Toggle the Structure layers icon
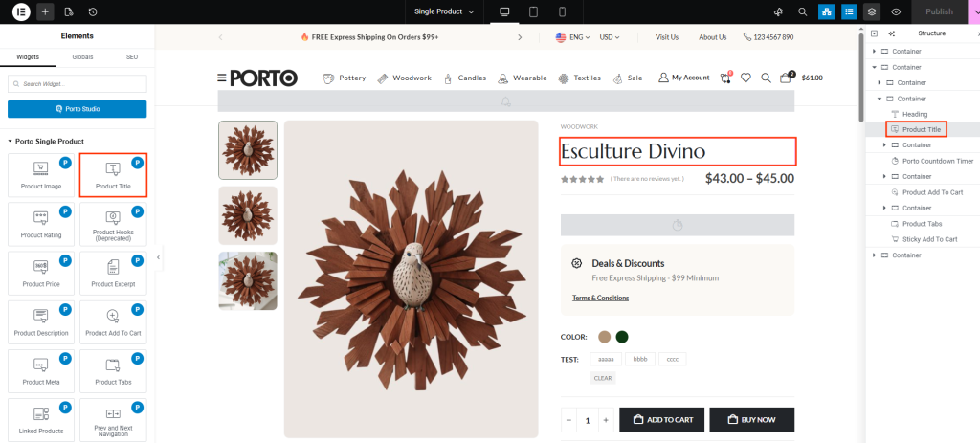This screenshot has width=980, height=443. (872, 11)
